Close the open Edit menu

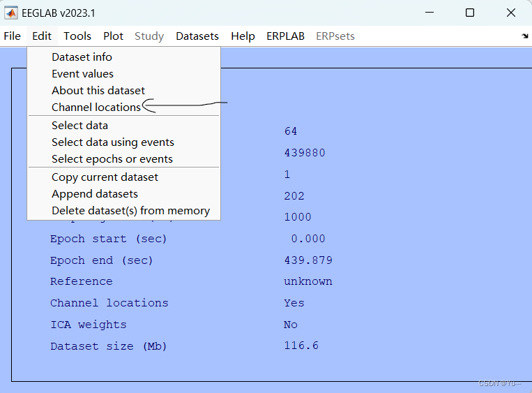point(42,36)
